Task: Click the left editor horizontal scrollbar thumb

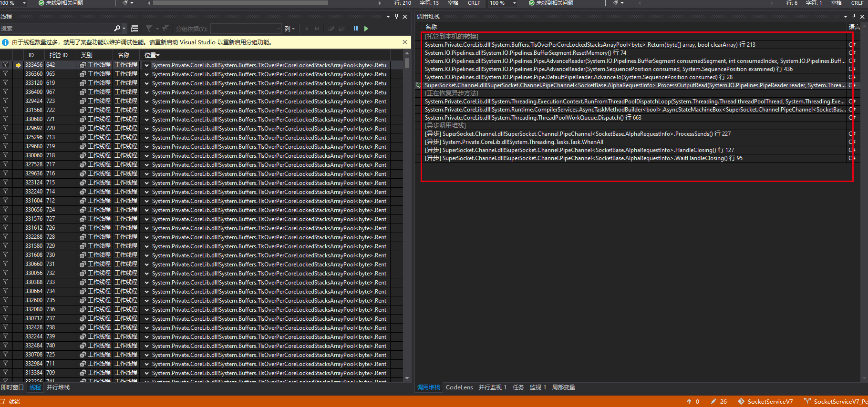Action: (240, 3)
